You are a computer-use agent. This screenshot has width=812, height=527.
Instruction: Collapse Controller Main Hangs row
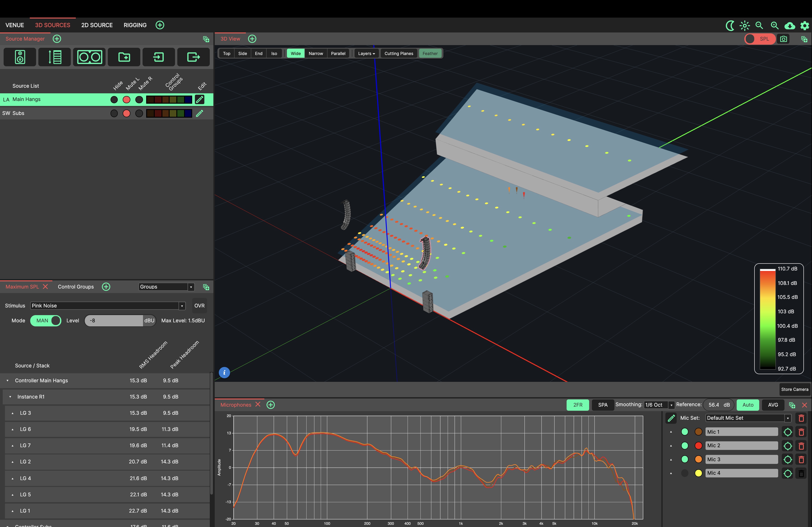coord(7,381)
